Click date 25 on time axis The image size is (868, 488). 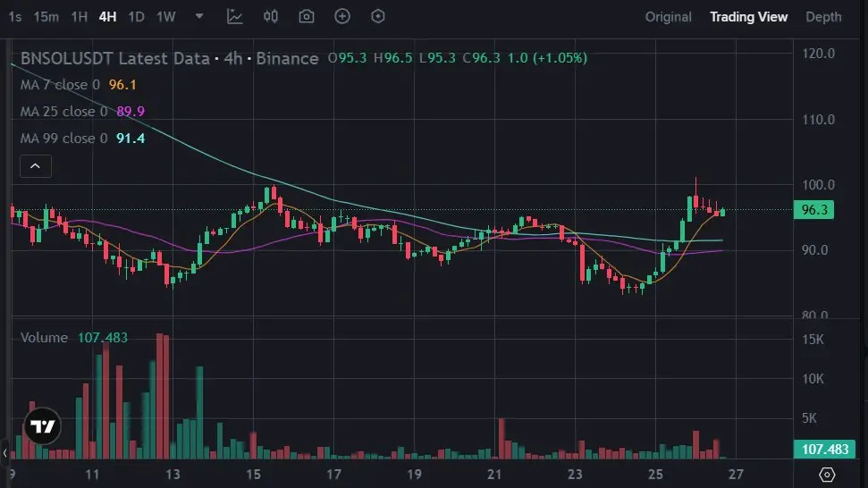click(x=655, y=475)
